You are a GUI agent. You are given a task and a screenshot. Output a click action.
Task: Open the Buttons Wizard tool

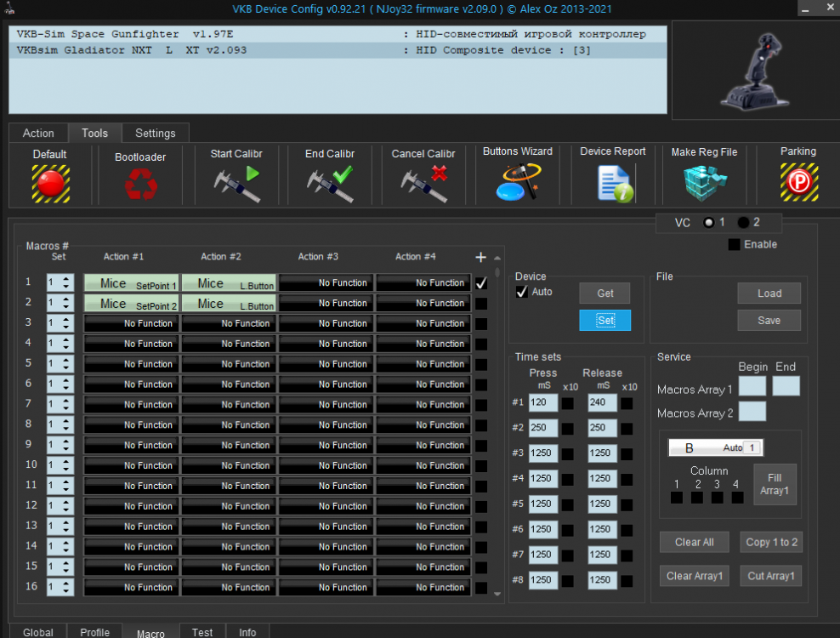tap(517, 181)
